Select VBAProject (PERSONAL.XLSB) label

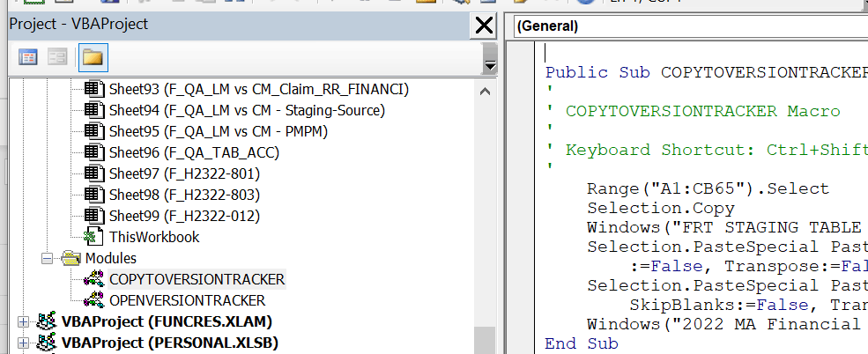click(x=169, y=343)
